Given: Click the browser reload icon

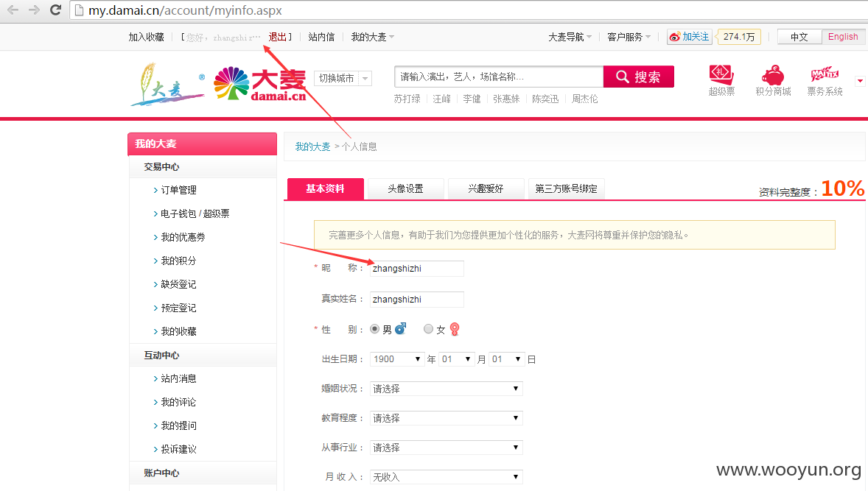Looking at the screenshot, I should 55,10.
